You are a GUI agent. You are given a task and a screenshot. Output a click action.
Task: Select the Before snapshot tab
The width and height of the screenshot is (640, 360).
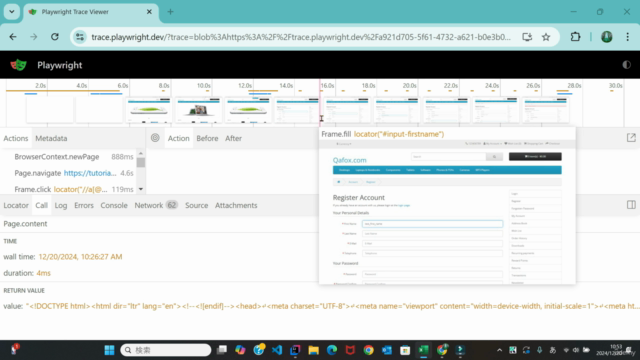(x=207, y=138)
